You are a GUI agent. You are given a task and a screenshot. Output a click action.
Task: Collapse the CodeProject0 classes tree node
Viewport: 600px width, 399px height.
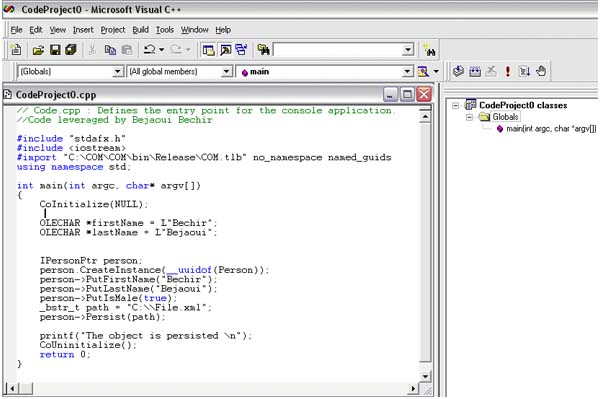455,106
